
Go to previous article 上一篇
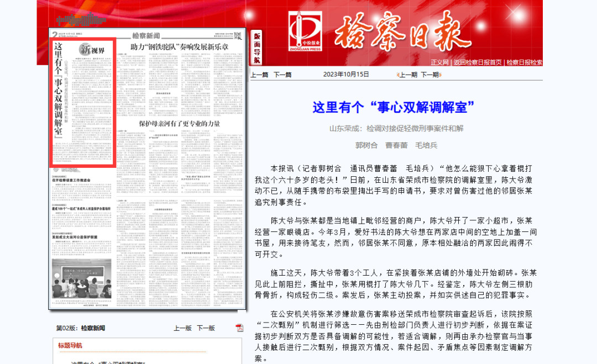(x=259, y=75)
